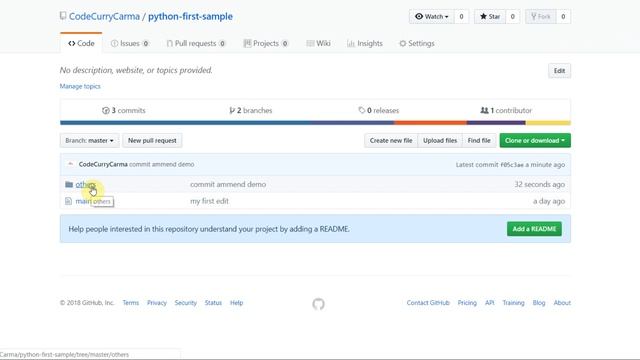640x360 pixels.
Task: View the 2 branches
Action: pyautogui.click(x=251, y=110)
